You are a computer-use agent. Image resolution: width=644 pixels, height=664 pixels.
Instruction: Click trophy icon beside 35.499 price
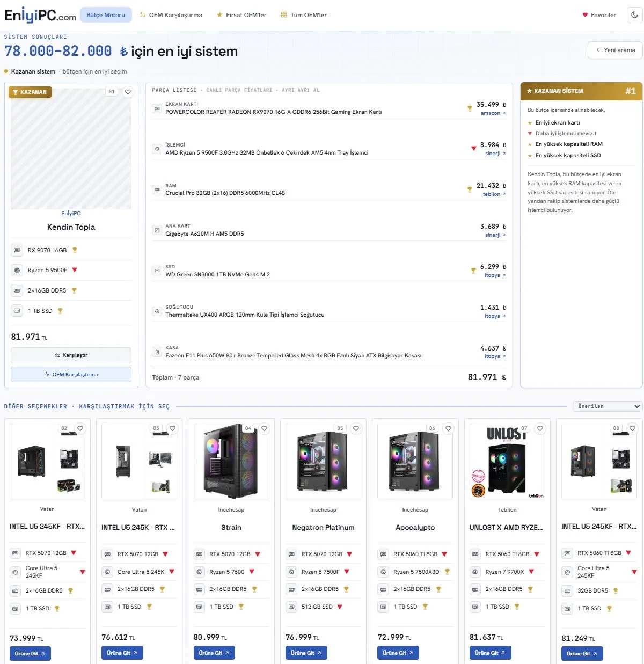[x=470, y=108]
